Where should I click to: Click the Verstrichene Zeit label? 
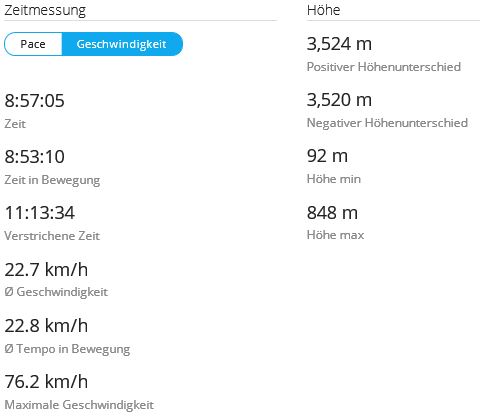click(52, 236)
